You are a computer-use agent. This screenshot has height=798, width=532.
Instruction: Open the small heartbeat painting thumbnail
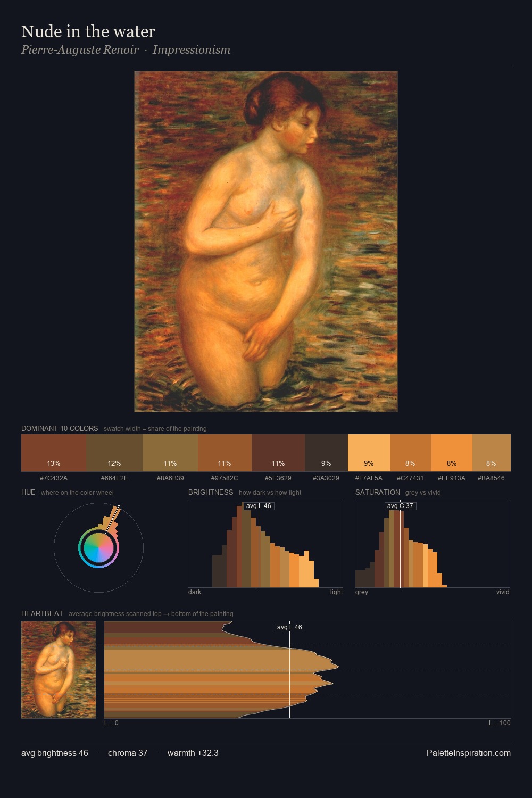(x=59, y=670)
